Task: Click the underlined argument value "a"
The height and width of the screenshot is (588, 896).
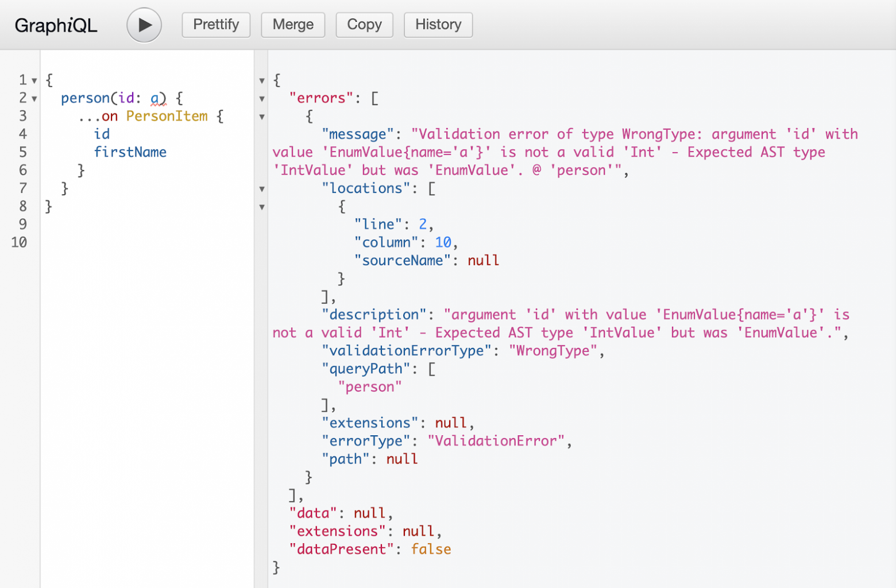Action: coord(155,98)
